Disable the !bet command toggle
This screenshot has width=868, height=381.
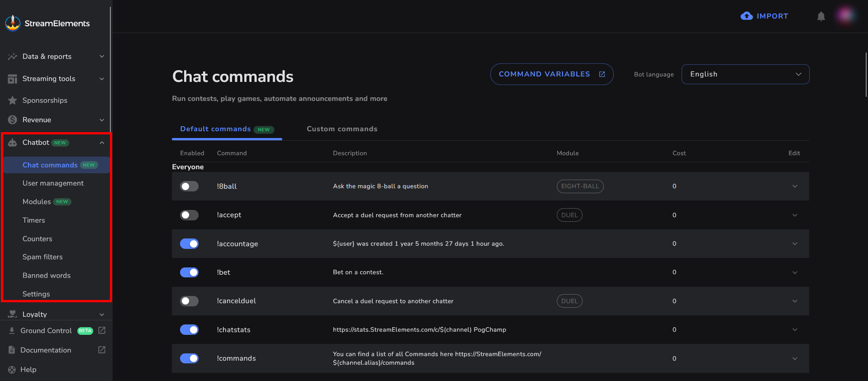pyautogui.click(x=189, y=272)
